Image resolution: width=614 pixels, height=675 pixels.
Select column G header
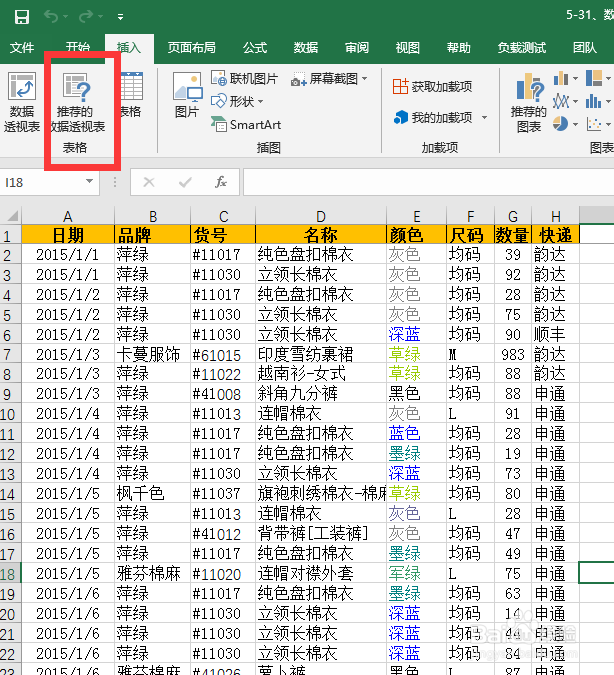(x=513, y=216)
